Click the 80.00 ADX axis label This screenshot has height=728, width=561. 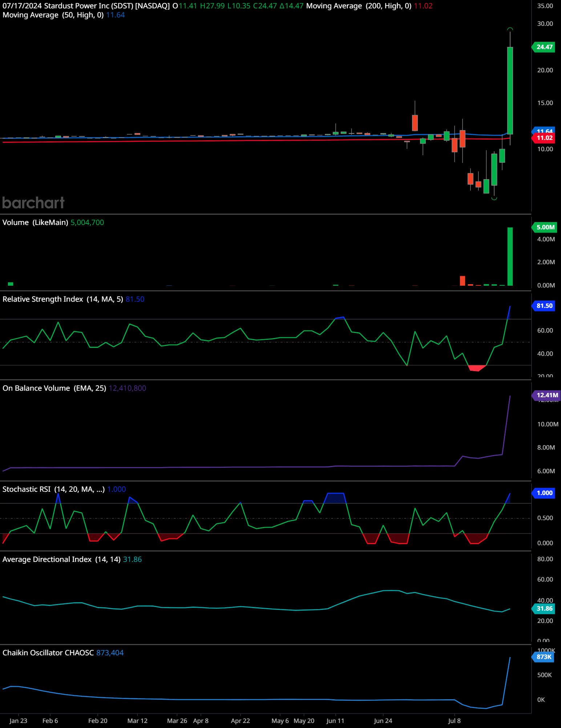(x=545, y=559)
